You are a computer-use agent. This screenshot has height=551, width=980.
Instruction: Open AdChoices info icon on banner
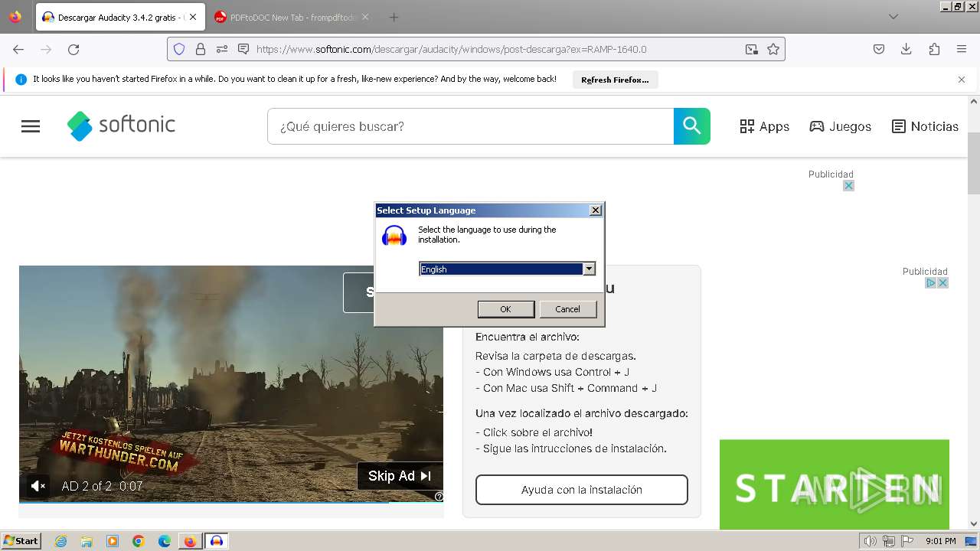point(931,283)
